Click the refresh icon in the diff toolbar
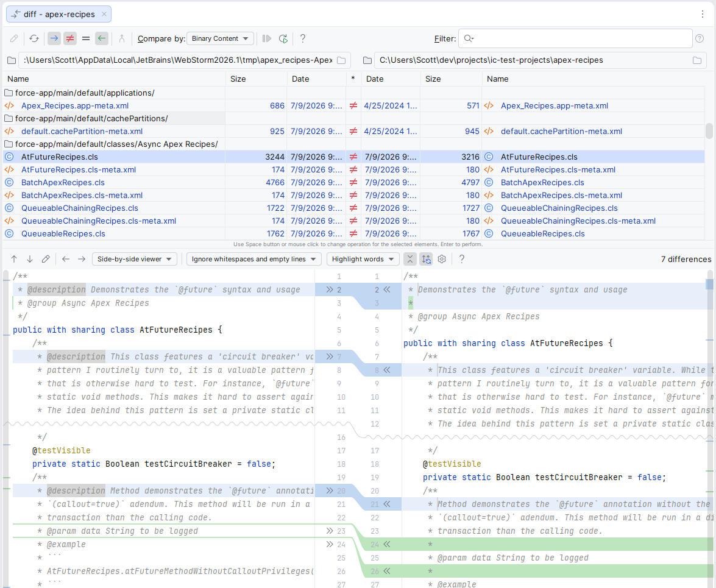The height and width of the screenshot is (588, 716). (x=34, y=39)
